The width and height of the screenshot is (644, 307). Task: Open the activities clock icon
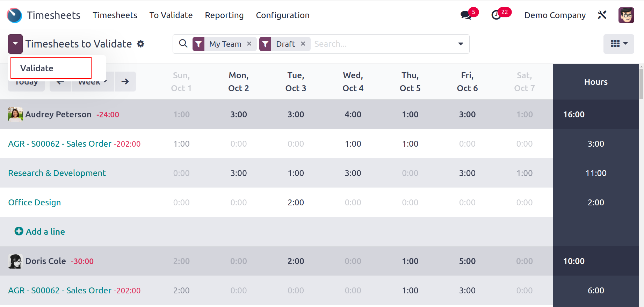496,15
